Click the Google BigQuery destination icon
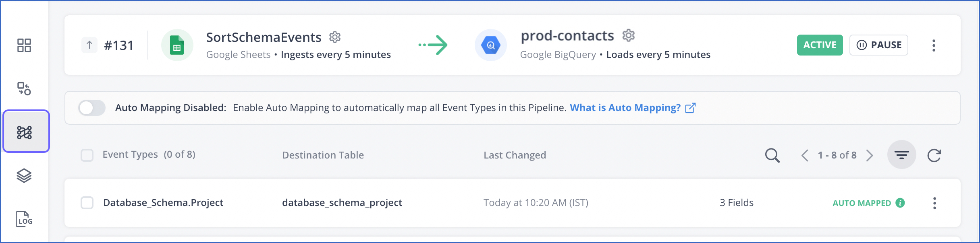Viewport: 980px width, 243px height. pyautogui.click(x=491, y=45)
